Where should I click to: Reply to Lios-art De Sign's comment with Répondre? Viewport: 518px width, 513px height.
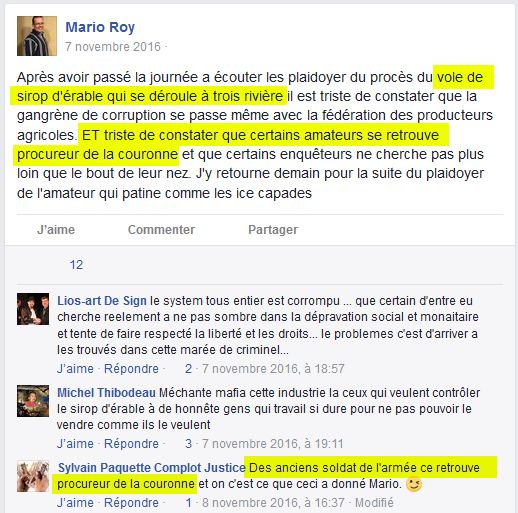tap(131, 369)
